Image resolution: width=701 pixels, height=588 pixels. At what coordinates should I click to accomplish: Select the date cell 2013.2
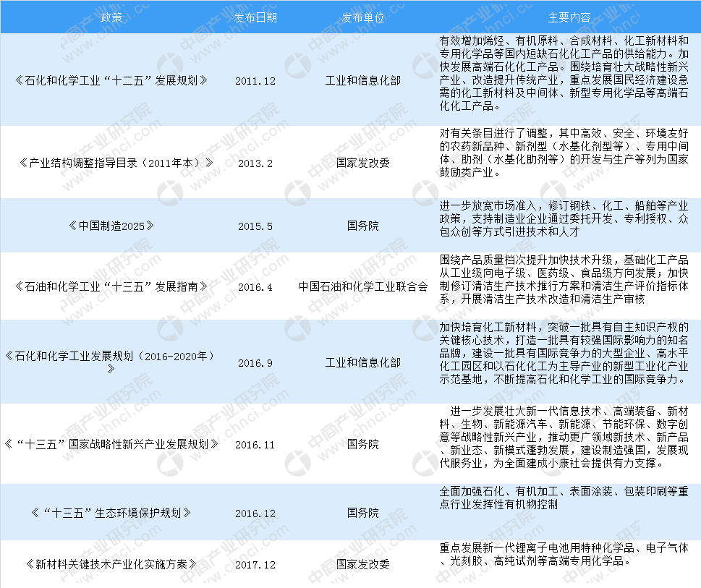click(255, 163)
